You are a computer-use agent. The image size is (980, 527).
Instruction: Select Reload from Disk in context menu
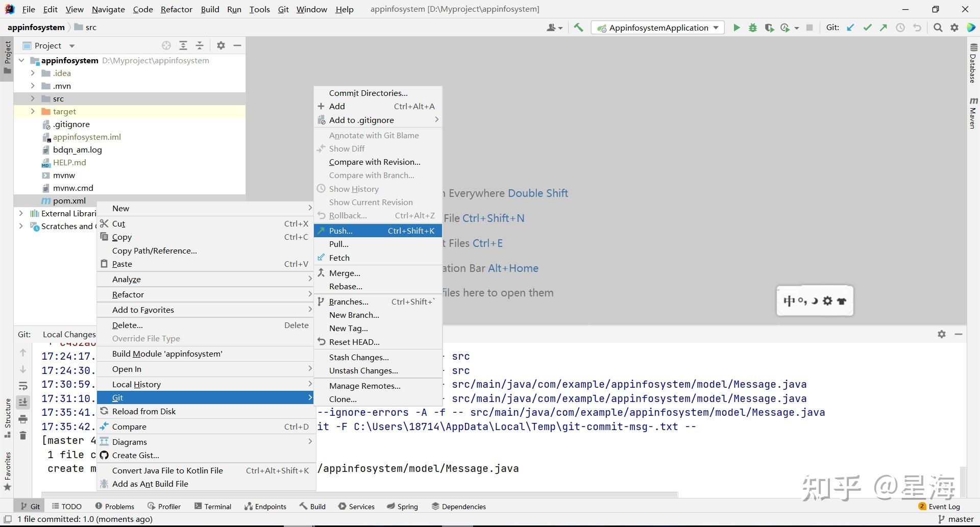point(206,411)
